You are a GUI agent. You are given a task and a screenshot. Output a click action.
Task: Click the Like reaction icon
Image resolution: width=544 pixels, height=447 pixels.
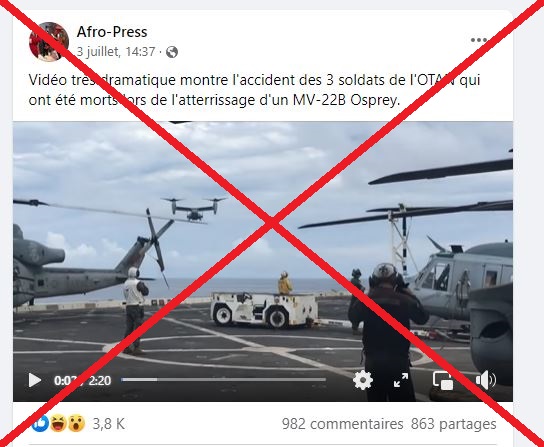[40, 424]
